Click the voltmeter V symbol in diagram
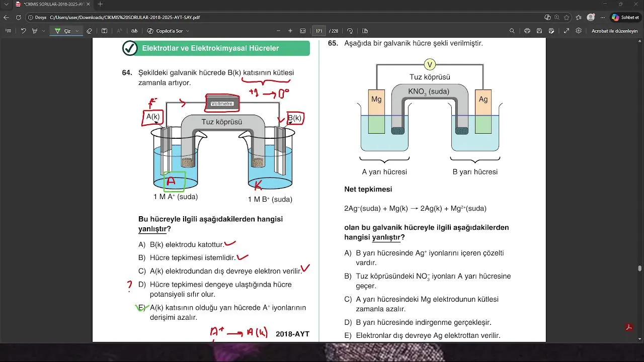The image size is (644, 362). (x=430, y=64)
